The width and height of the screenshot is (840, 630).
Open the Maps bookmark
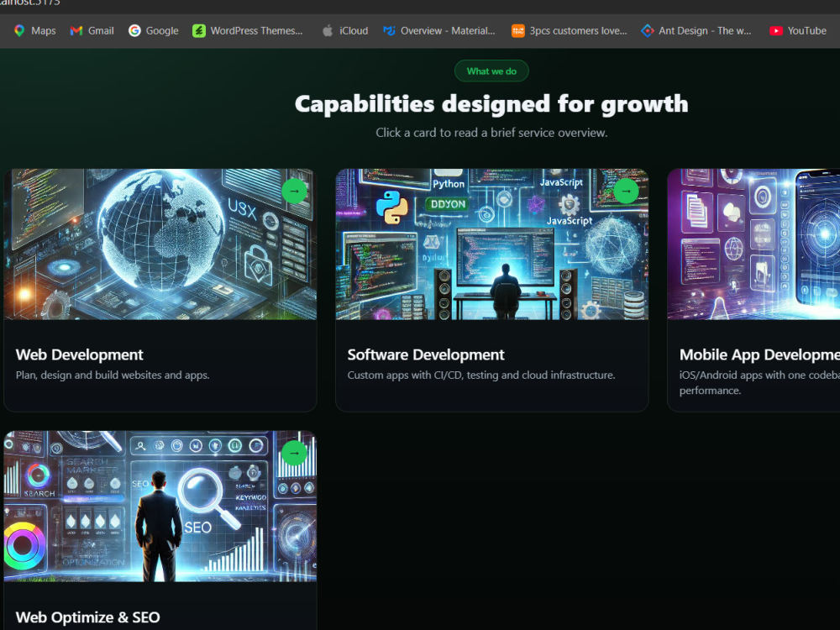click(34, 30)
